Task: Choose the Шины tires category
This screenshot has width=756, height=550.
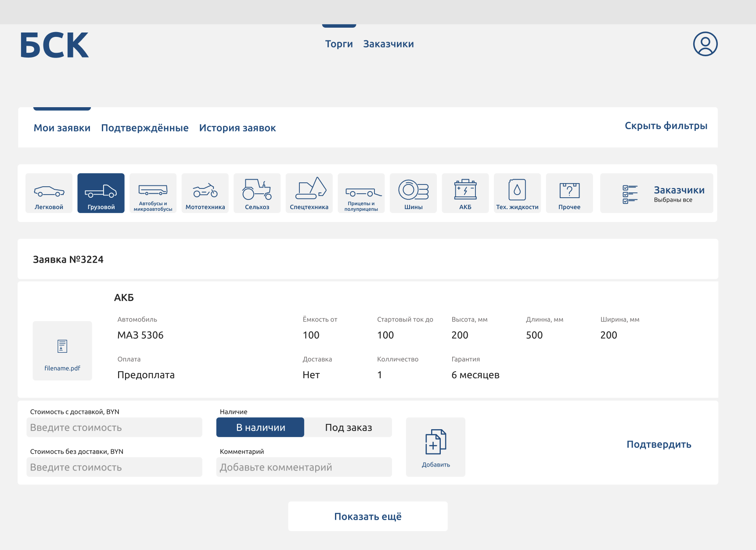Action: (413, 193)
